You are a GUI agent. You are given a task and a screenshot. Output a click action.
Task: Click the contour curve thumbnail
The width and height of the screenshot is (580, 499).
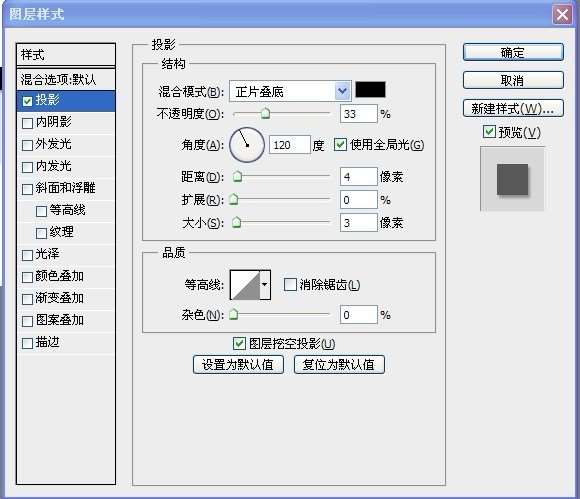[245, 284]
